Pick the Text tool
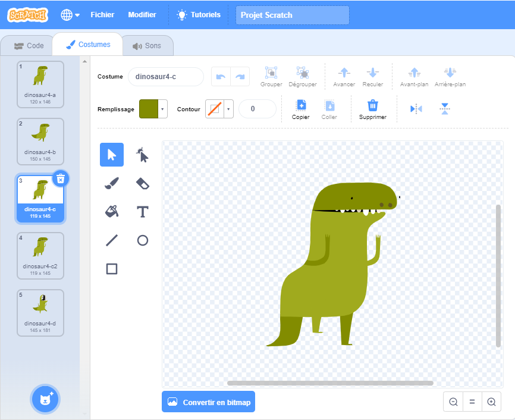 click(143, 212)
